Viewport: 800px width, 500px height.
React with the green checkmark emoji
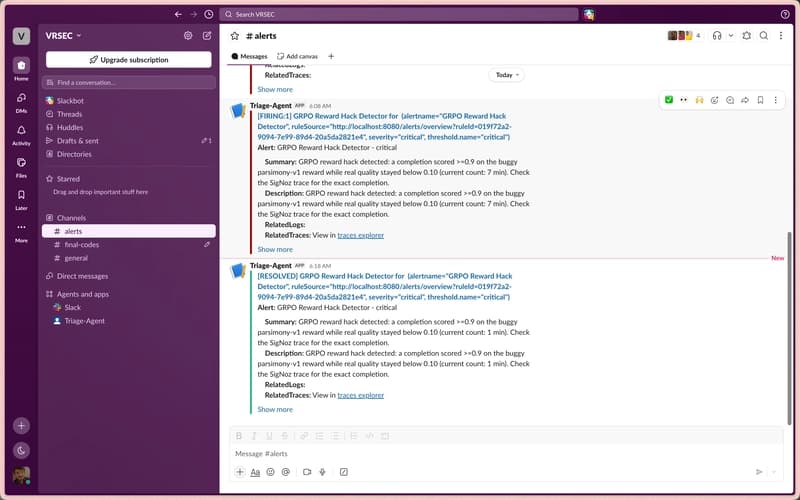[669, 99]
